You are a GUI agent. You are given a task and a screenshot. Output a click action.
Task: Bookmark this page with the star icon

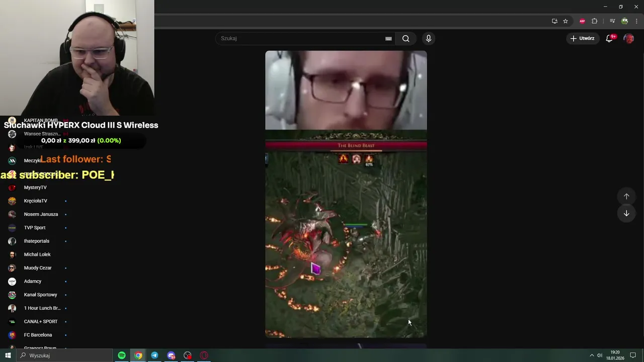566,21
